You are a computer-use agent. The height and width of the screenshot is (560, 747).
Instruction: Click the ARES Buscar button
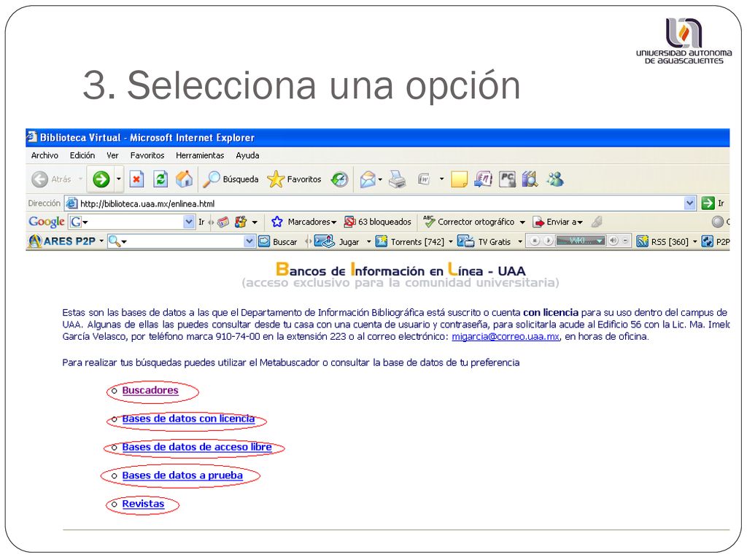[x=278, y=242]
